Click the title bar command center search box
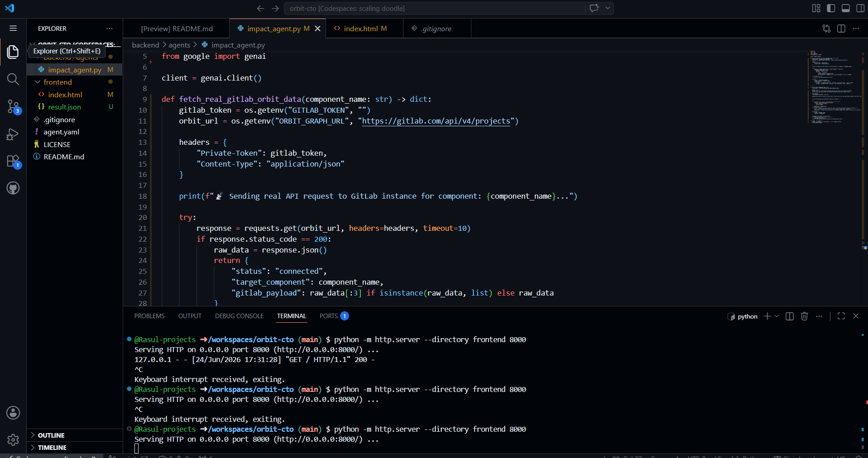Image resolution: width=868 pixels, height=458 pixels. pos(435,8)
